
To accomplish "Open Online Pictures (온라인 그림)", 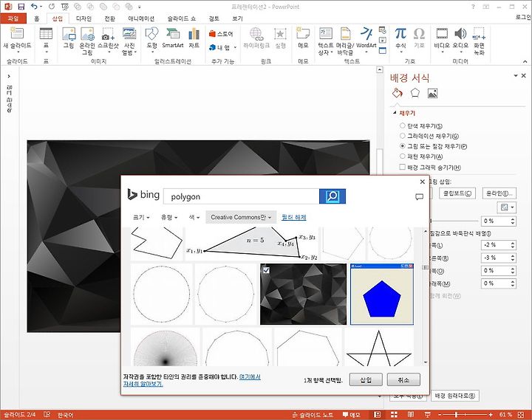I will [x=87, y=41].
